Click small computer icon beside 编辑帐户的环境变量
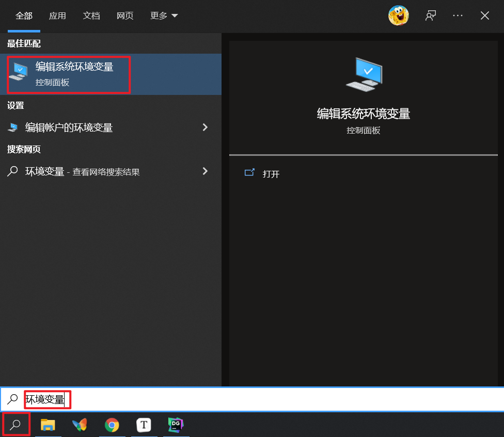This screenshot has height=437, width=504. [13, 127]
